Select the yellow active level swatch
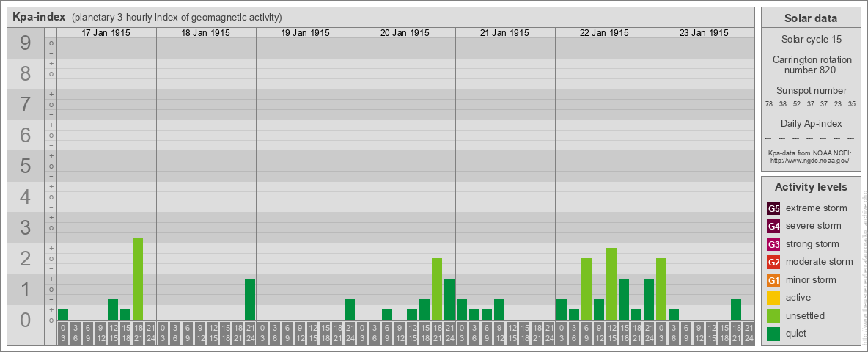 coord(774,298)
